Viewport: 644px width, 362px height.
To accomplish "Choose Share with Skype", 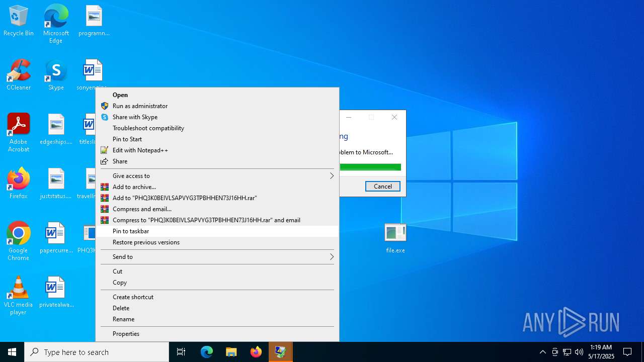I will coord(217,117).
